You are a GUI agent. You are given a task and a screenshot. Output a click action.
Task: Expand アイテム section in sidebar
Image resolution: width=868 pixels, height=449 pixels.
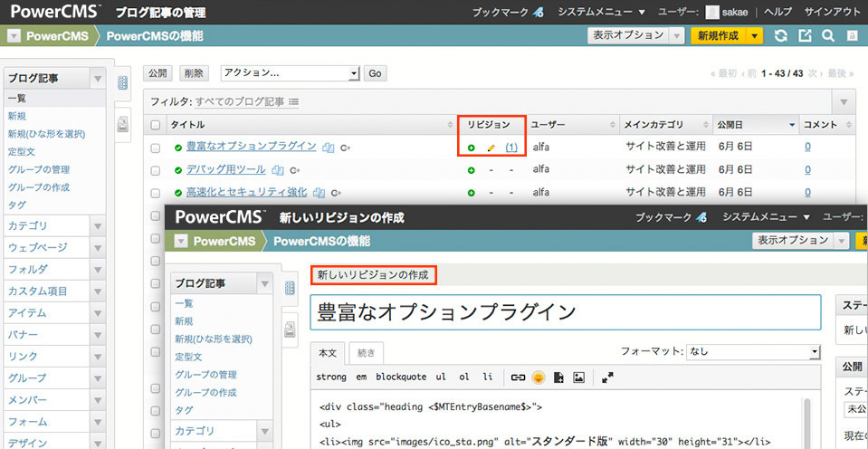(x=98, y=313)
